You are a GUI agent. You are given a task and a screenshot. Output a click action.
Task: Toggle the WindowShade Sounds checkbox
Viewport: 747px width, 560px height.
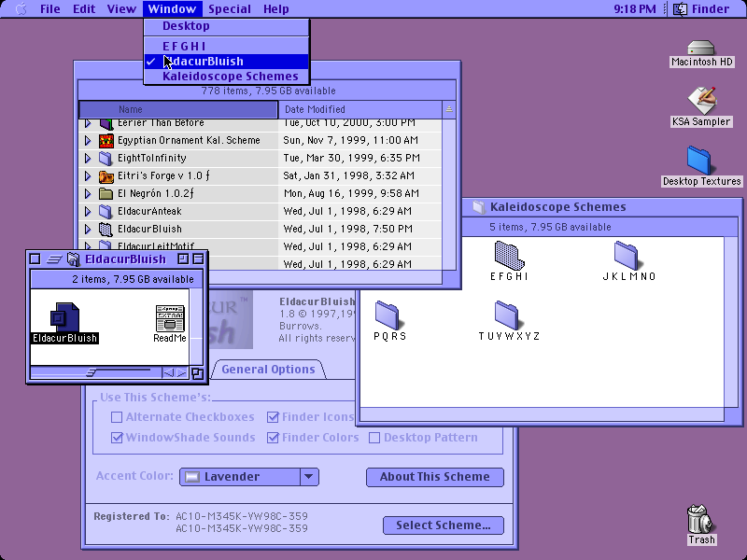tap(117, 438)
